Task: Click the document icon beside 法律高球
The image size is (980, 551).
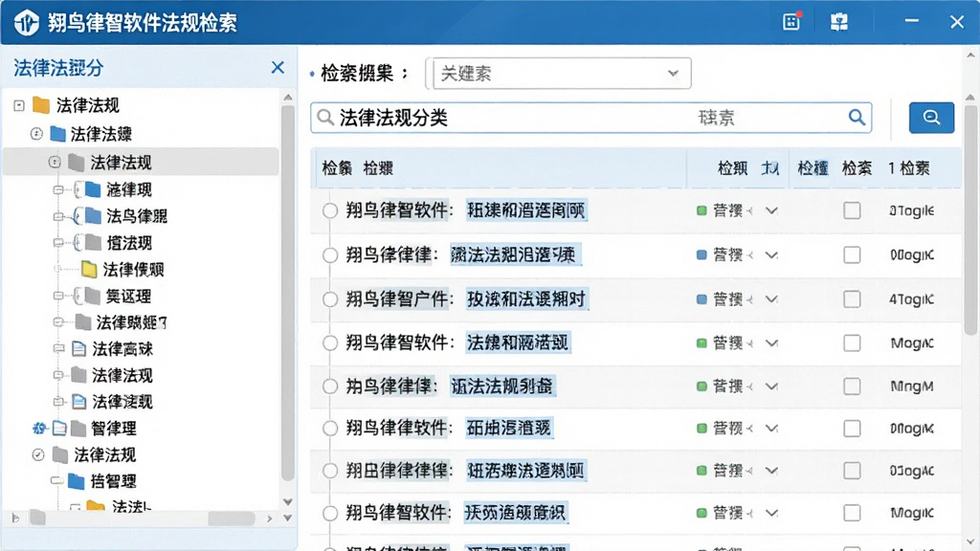Action: [x=78, y=348]
